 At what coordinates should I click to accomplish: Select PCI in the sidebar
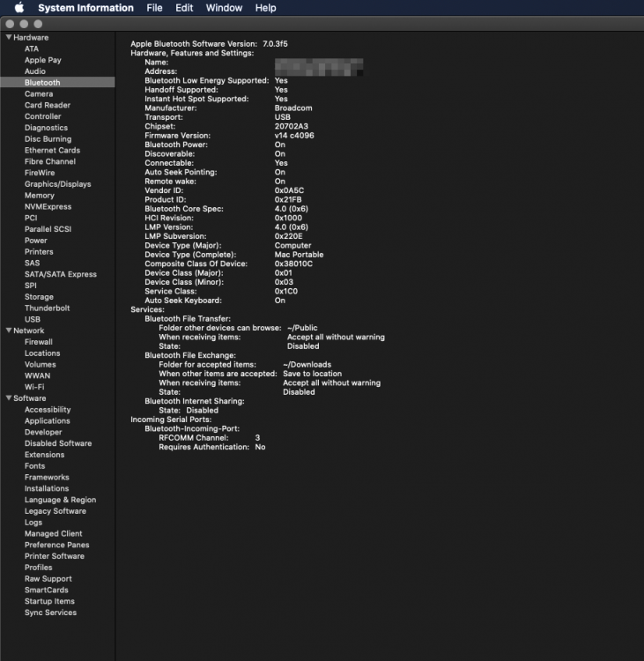[x=31, y=218]
